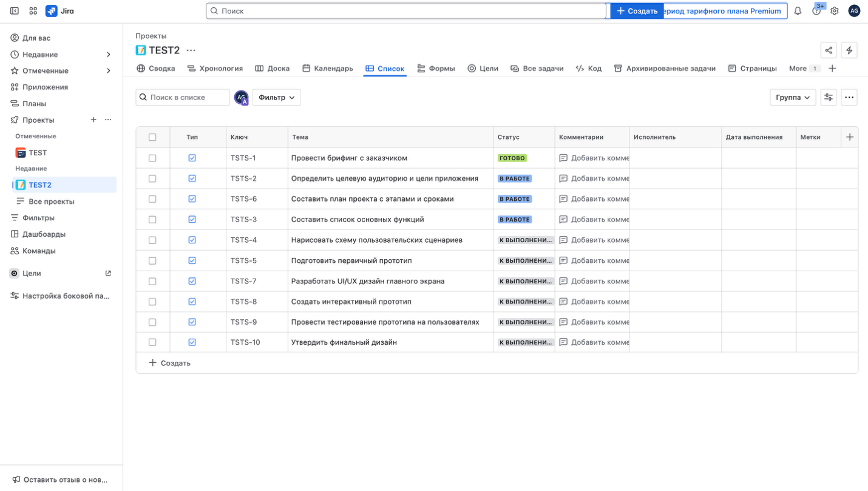Viewport: 868px width, 491px height.
Task: Switch to the Доска tab
Action: (x=272, y=69)
